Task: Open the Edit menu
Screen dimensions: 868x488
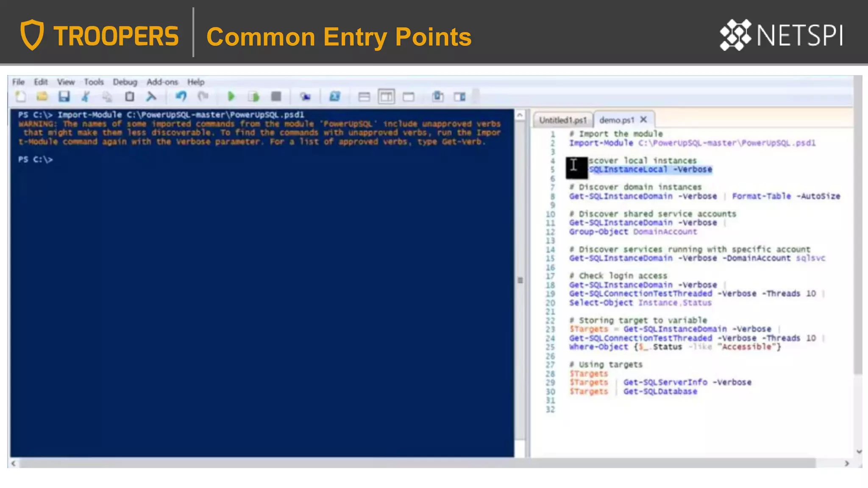Action: tap(41, 82)
